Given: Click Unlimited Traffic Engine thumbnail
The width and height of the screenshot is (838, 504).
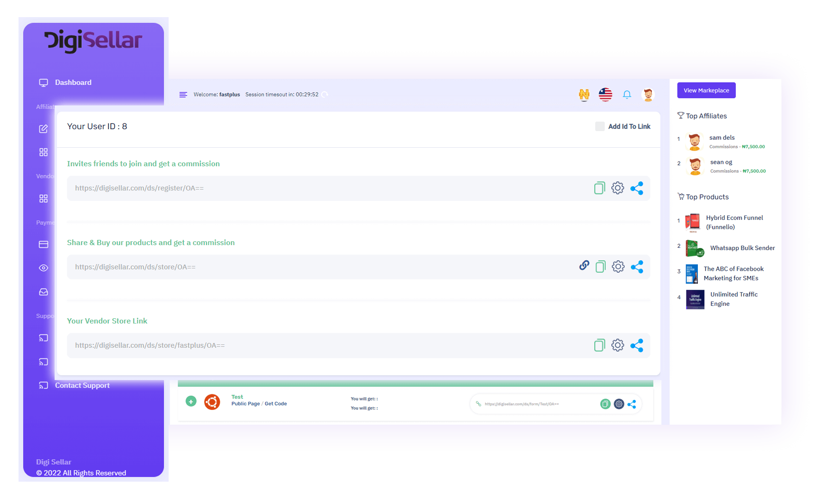Looking at the screenshot, I should pyautogui.click(x=695, y=300).
